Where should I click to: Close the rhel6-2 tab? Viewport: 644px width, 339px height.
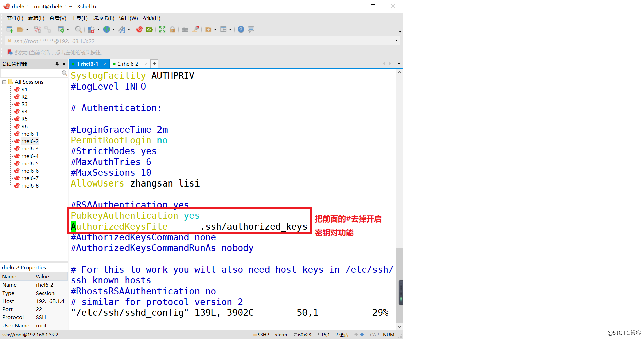146,64
